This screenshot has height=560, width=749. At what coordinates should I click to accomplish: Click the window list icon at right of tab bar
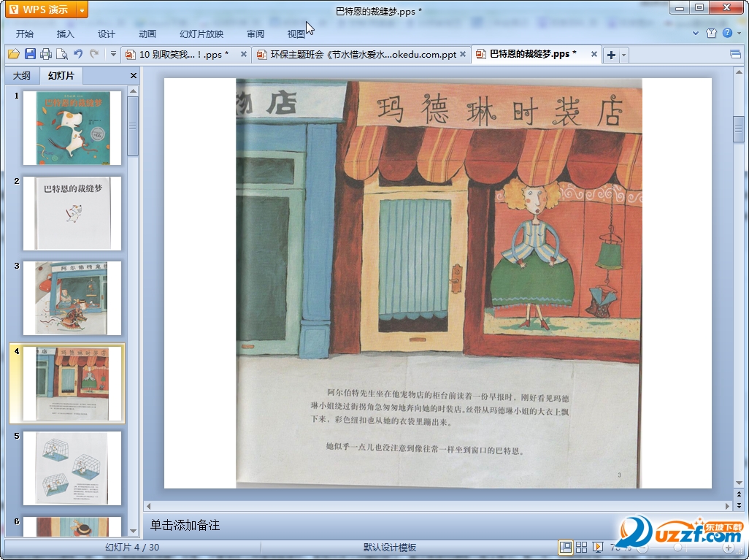click(x=736, y=55)
